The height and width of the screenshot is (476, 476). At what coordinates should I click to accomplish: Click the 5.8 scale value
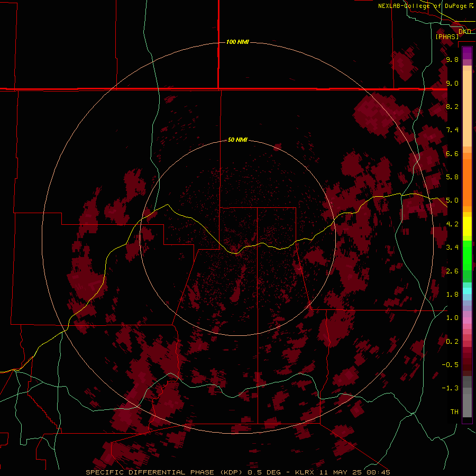452,177
